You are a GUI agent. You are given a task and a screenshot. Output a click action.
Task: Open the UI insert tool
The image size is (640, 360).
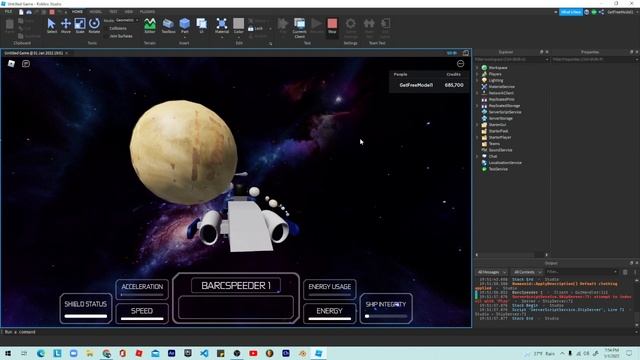coord(202,25)
